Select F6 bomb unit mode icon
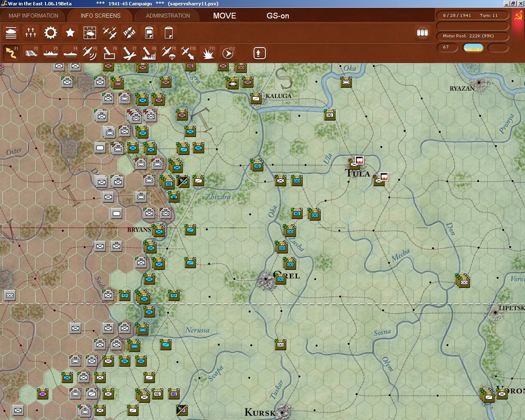The height and width of the screenshot is (420, 525). tap(110, 53)
